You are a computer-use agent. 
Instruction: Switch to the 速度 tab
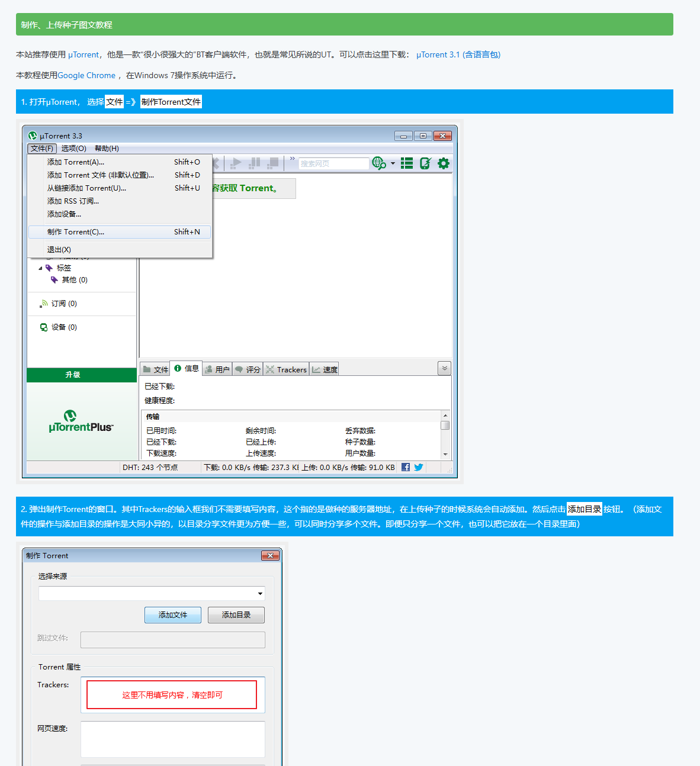coord(325,369)
